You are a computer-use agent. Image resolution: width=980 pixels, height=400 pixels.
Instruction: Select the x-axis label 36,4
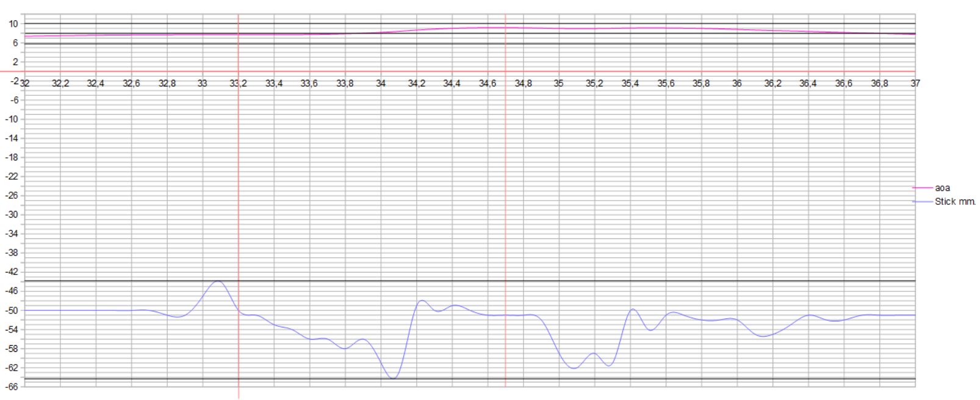click(x=809, y=84)
